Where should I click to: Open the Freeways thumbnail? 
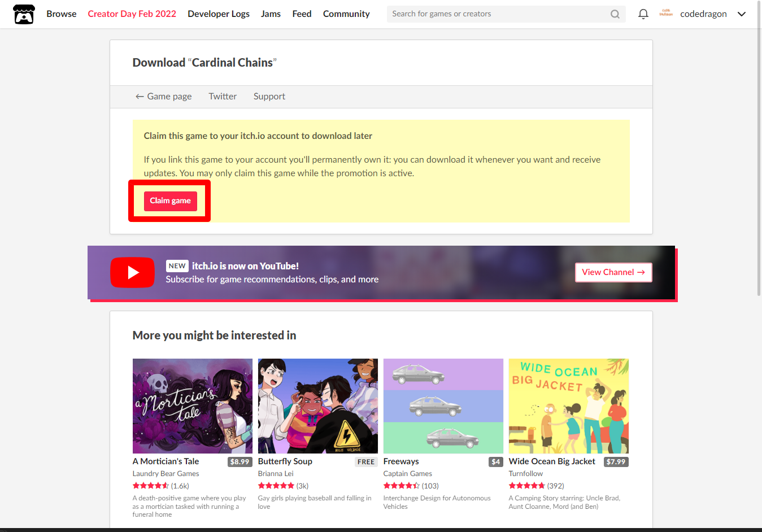pyautogui.click(x=443, y=406)
